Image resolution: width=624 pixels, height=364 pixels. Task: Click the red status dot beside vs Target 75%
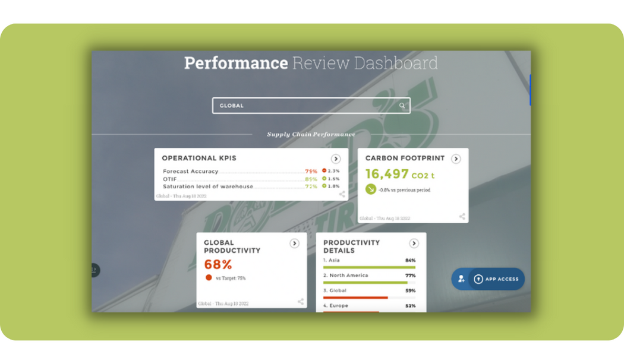(208, 277)
